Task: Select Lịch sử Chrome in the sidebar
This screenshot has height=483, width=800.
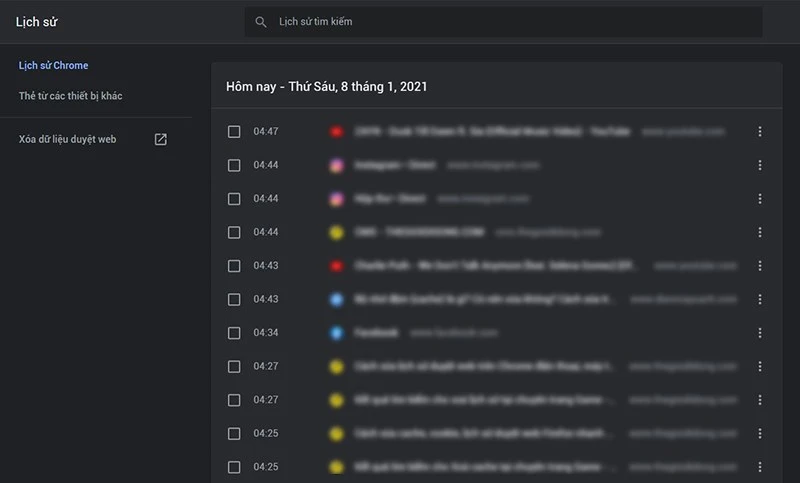Action: (x=54, y=66)
